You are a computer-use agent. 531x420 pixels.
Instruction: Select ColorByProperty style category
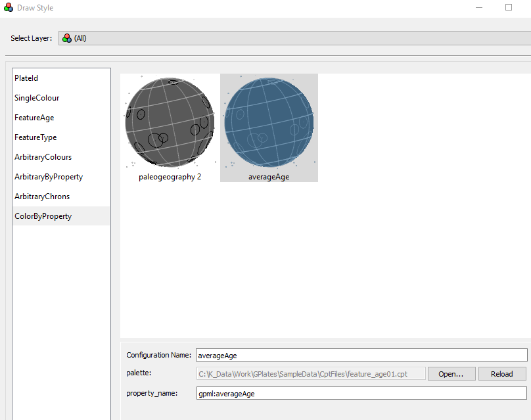(61, 216)
